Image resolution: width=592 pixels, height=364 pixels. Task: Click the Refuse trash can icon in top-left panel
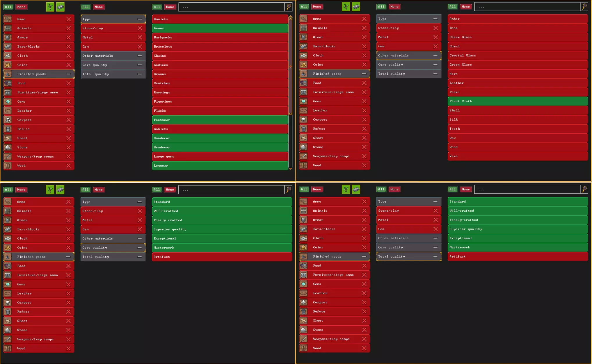coord(8,129)
